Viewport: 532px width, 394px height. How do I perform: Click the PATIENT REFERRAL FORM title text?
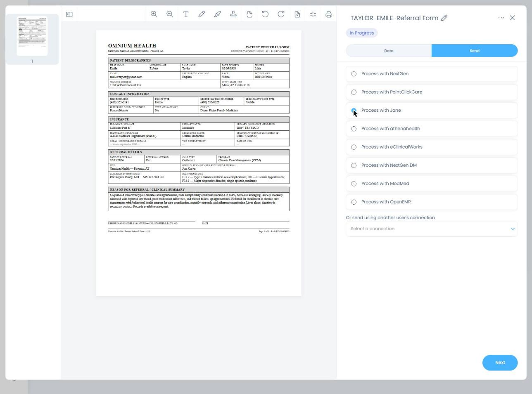point(268,47)
